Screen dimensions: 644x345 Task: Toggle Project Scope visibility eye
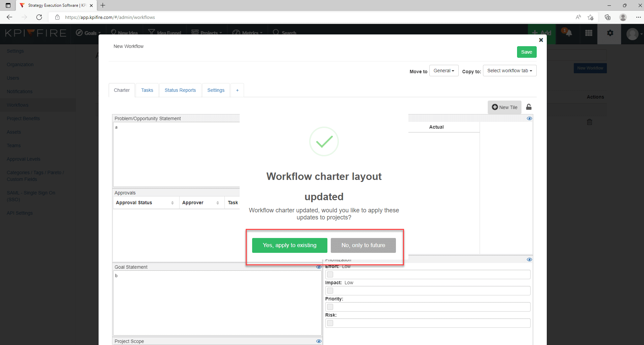(319, 341)
